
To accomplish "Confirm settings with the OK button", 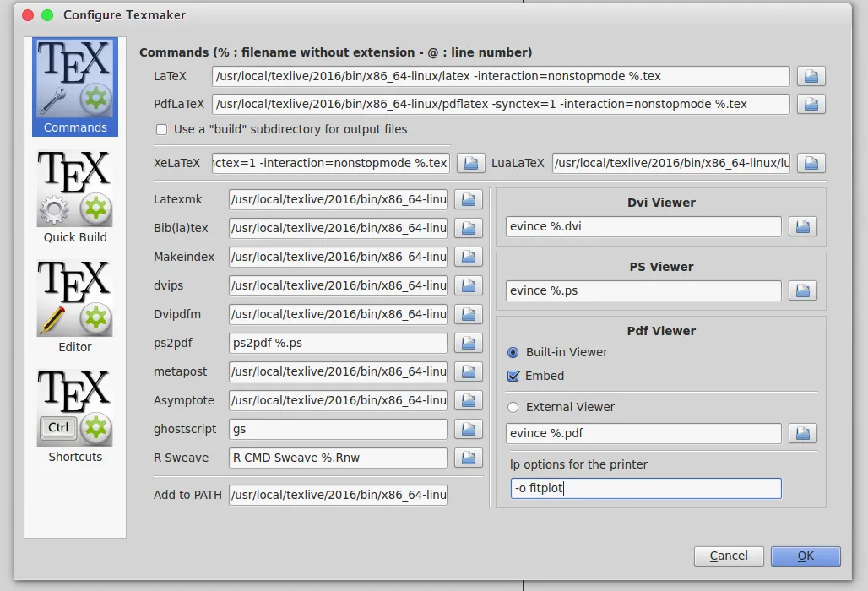I will (806, 556).
